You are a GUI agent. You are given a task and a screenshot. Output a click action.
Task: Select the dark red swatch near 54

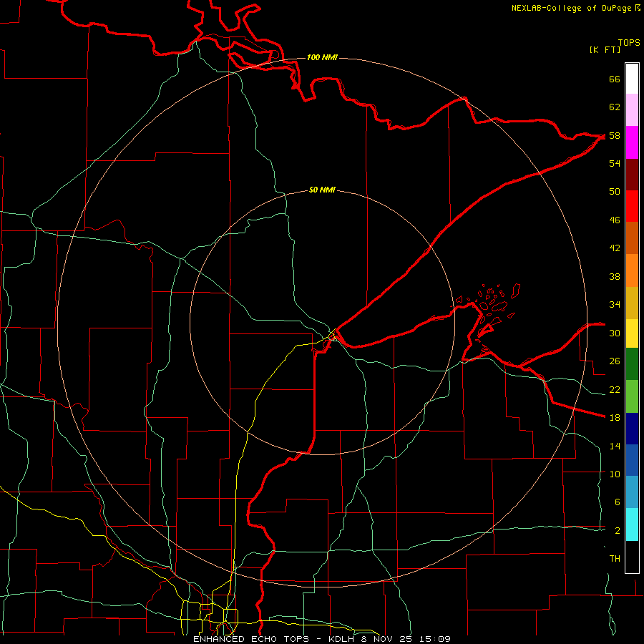click(x=632, y=174)
